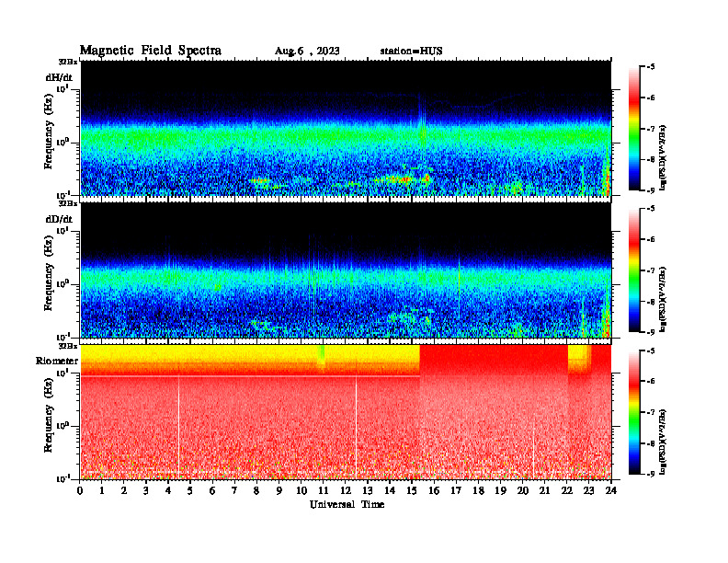Click hour tick label 18 on time axis
The height and width of the screenshot is (563, 728).
(x=478, y=490)
